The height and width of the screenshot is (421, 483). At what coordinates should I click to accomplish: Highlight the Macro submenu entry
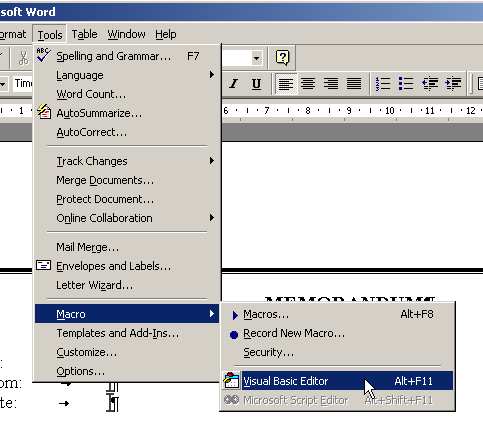pos(127,314)
